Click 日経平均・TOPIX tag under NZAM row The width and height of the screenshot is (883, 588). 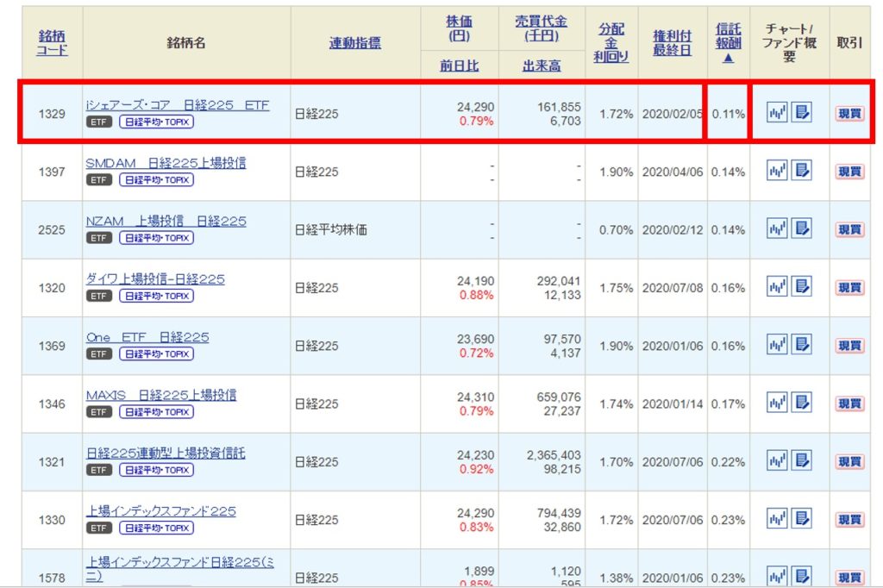pos(157,238)
